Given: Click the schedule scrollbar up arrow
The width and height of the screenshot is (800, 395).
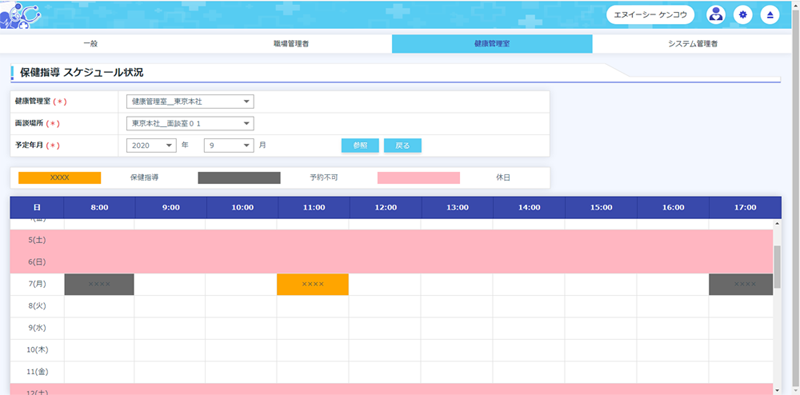Looking at the screenshot, I should tap(777, 223).
